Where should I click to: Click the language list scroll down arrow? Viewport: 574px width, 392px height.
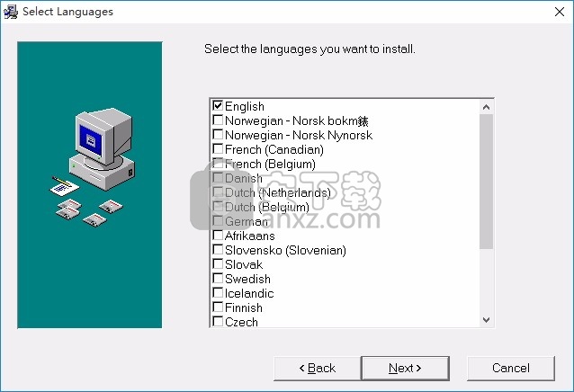coord(486,319)
